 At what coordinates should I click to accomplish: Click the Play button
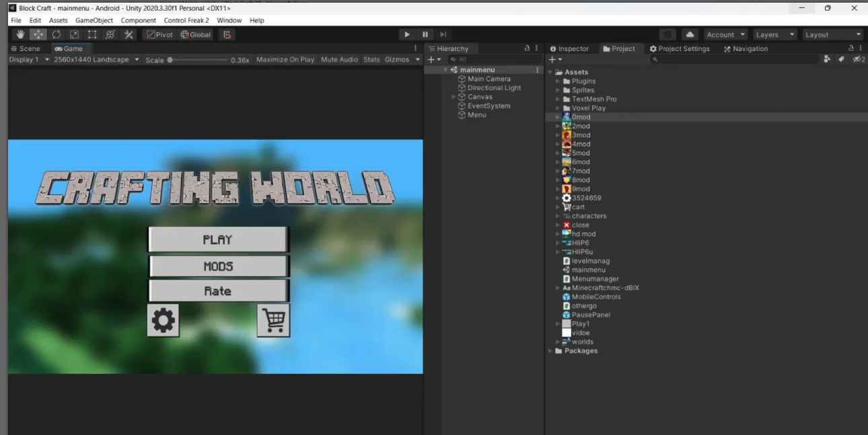[406, 34]
